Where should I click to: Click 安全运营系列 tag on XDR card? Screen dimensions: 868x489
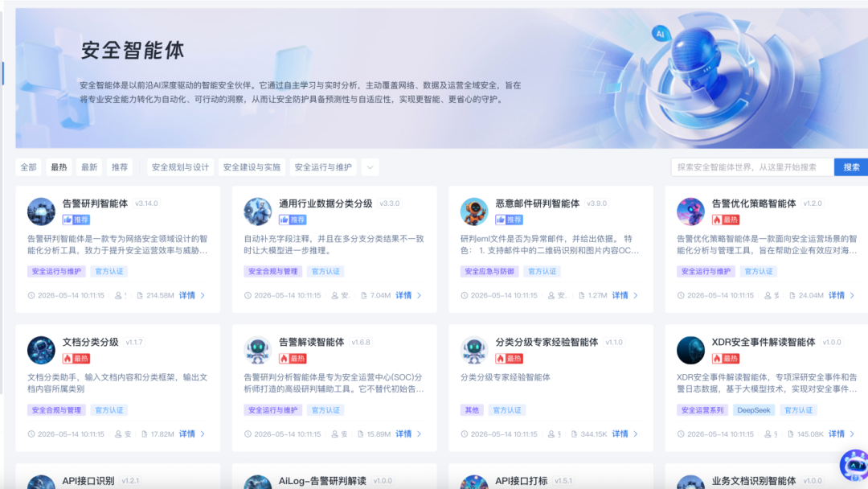702,410
